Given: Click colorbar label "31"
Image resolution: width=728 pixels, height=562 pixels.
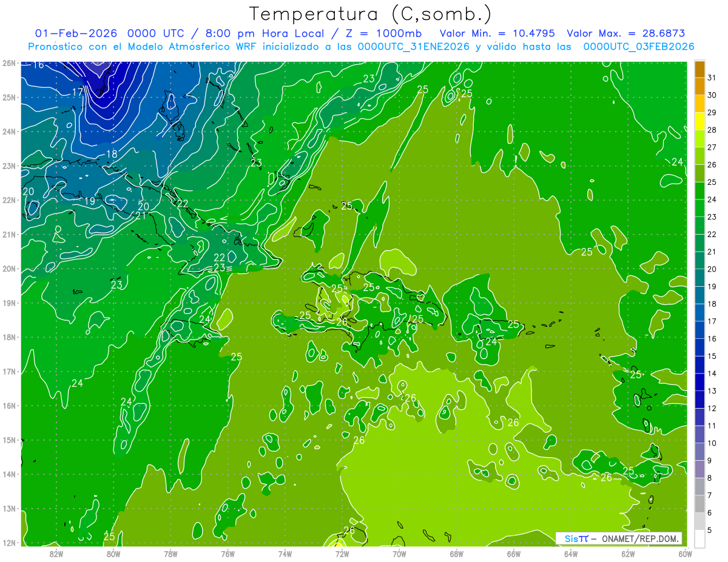Looking at the screenshot, I should point(712,78).
